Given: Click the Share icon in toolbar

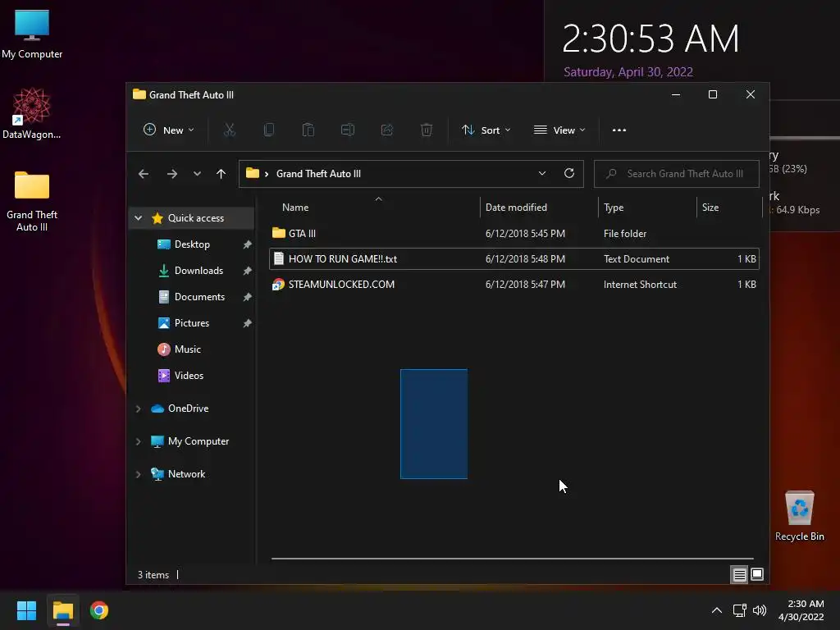Looking at the screenshot, I should coord(387,130).
